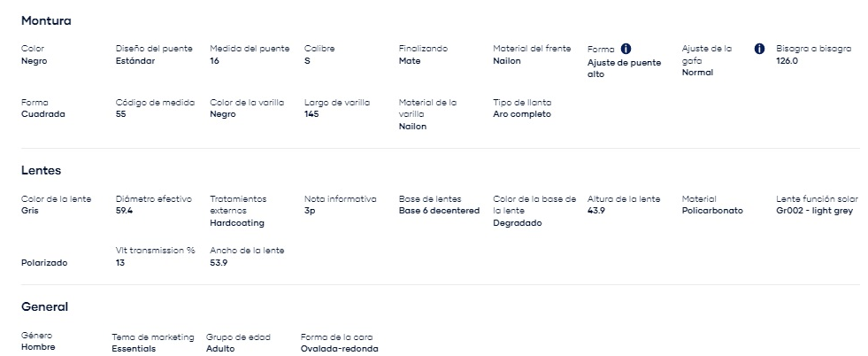This screenshot has height=356, width=868.
Task: Select the Gr002 - light grey value
Action: tap(814, 211)
